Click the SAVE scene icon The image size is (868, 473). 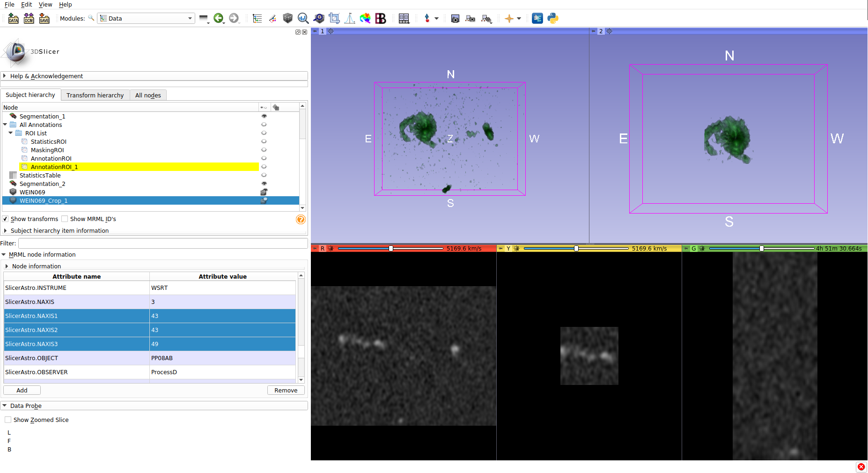(x=44, y=18)
